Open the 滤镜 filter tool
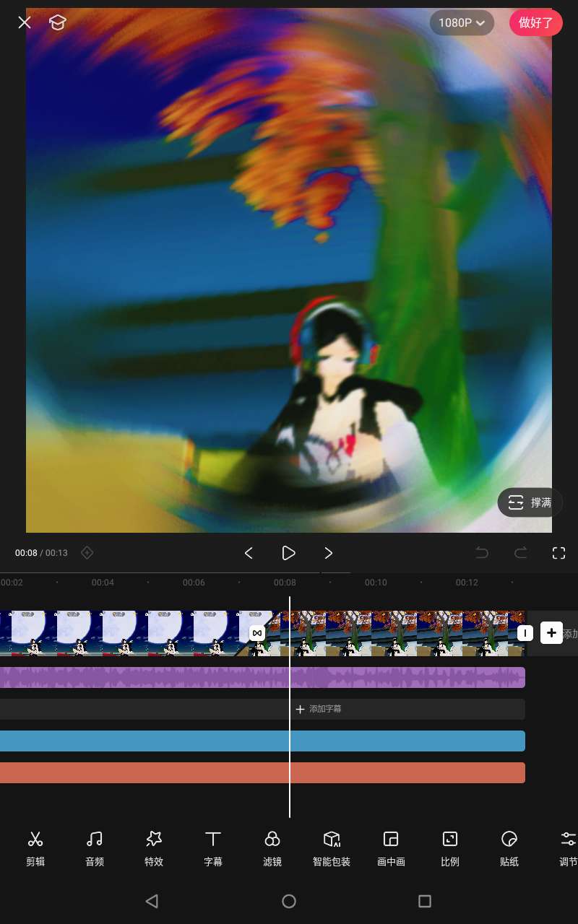Image resolution: width=578 pixels, height=924 pixels. tap(272, 848)
